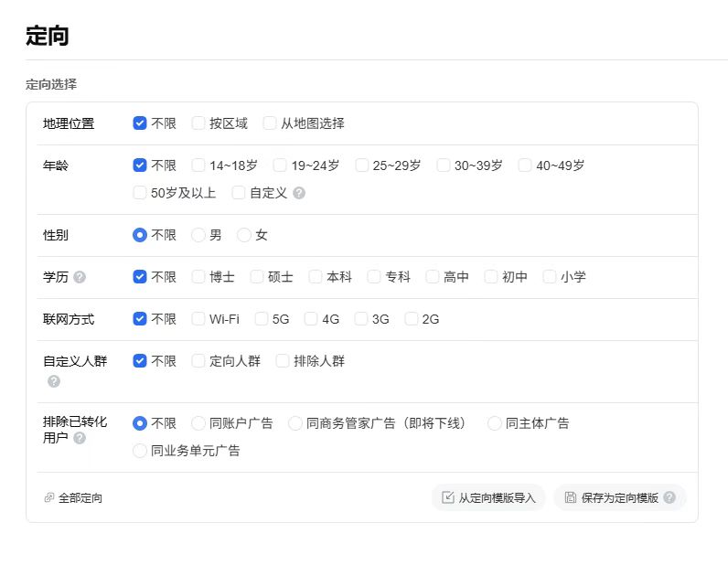Select the 30~39岁 age checkbox
The image size is (728, 576).
tap(444, 165)
